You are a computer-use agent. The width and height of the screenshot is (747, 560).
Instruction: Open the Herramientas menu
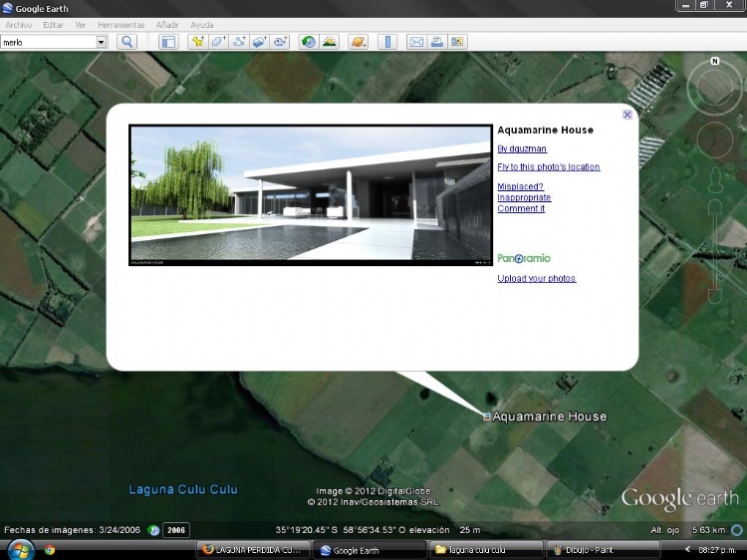click(121, 25)
